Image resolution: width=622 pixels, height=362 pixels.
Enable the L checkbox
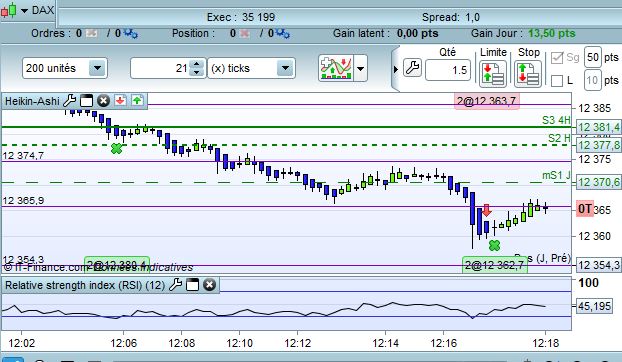point(557,80)
